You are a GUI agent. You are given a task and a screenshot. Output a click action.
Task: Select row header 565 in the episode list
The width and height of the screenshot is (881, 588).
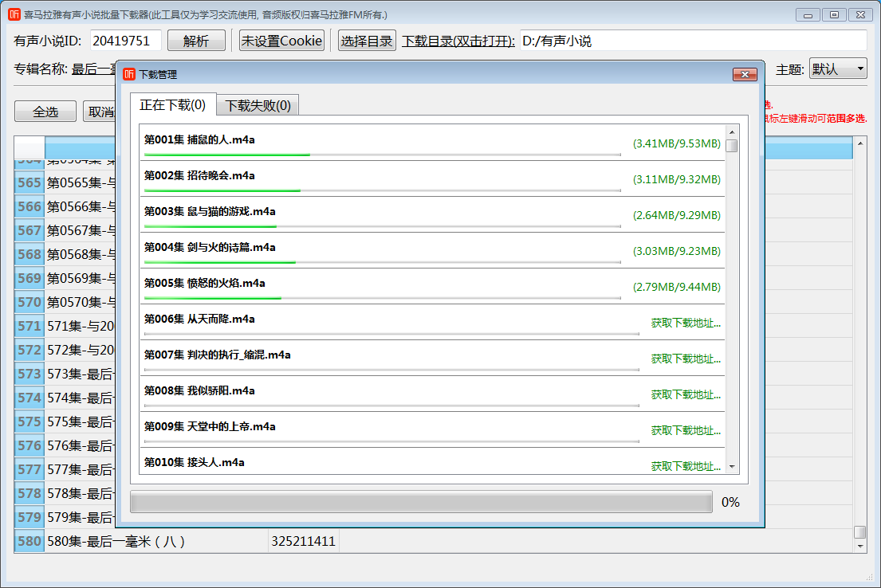[29, 182]
